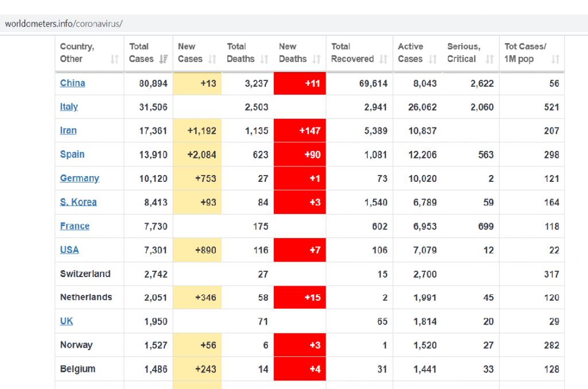
Task: Sort Active Cases via arrow icon
Action: pyautogui.click(x=432, y=59)
